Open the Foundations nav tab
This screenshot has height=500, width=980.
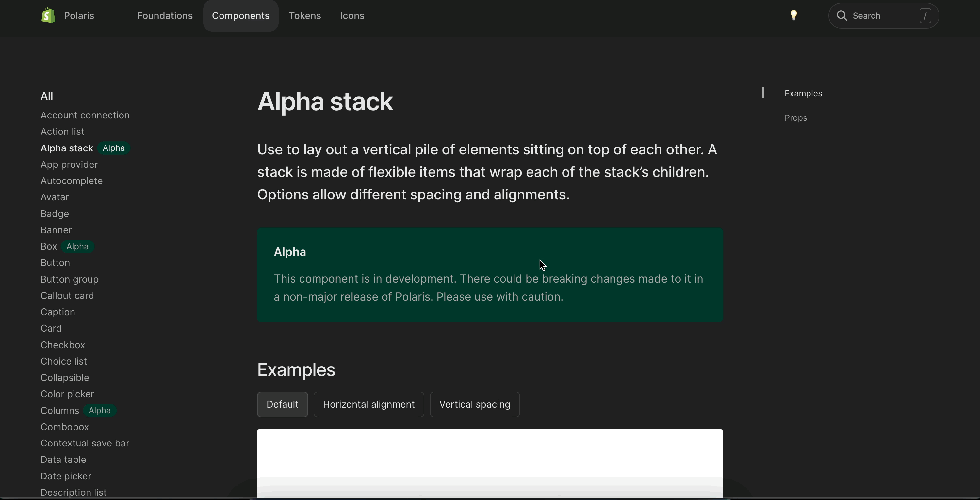click(x=165, y=16)
